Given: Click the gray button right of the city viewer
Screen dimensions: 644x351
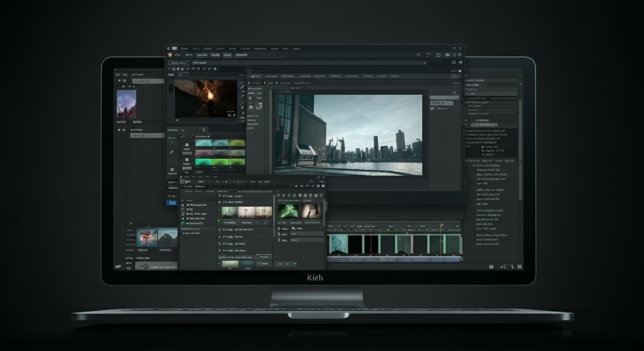Looking at the screenshot, I should point(441,103).
